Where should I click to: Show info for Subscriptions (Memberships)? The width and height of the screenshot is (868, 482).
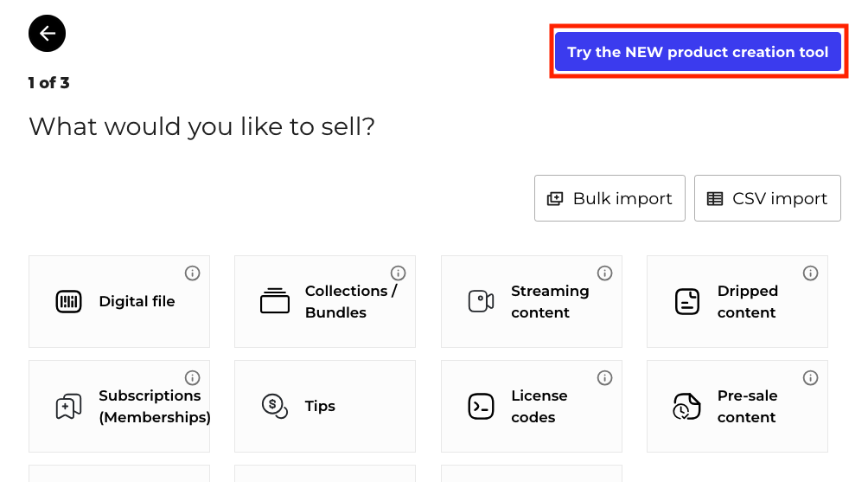[x=193, y=378]
